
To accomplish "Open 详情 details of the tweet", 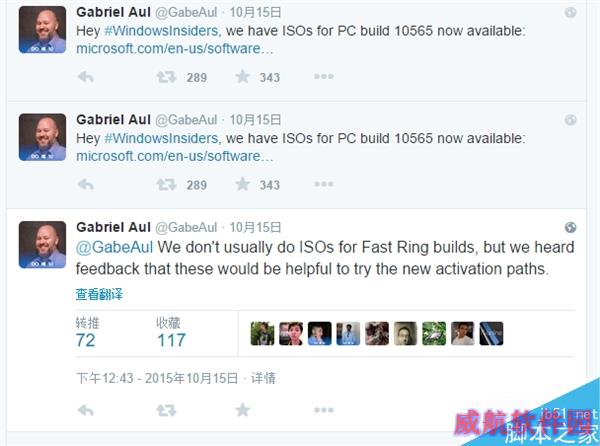I will [263, 378].
